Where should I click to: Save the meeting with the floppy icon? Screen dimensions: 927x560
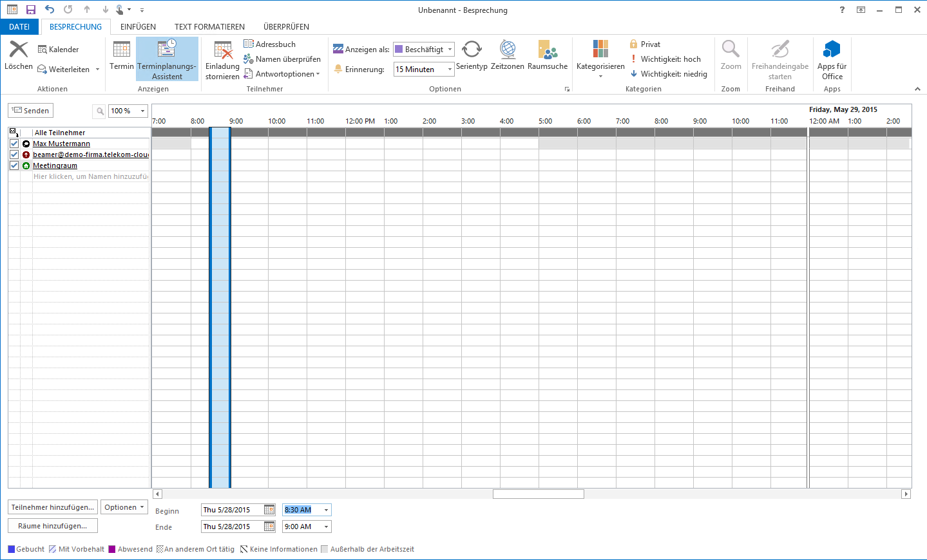(x=30, y=10)
